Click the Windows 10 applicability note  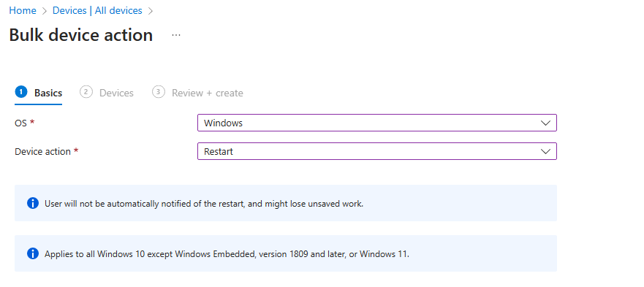[227, 254]
